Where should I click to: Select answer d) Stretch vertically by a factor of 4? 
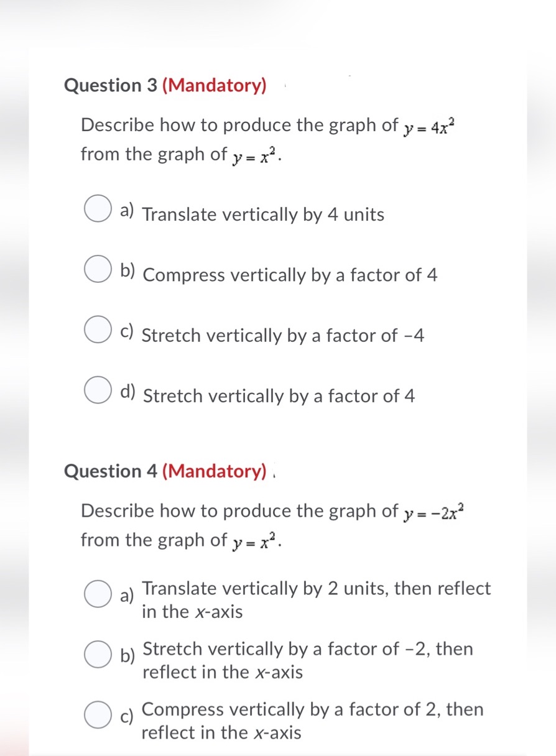tap(97, 391)
